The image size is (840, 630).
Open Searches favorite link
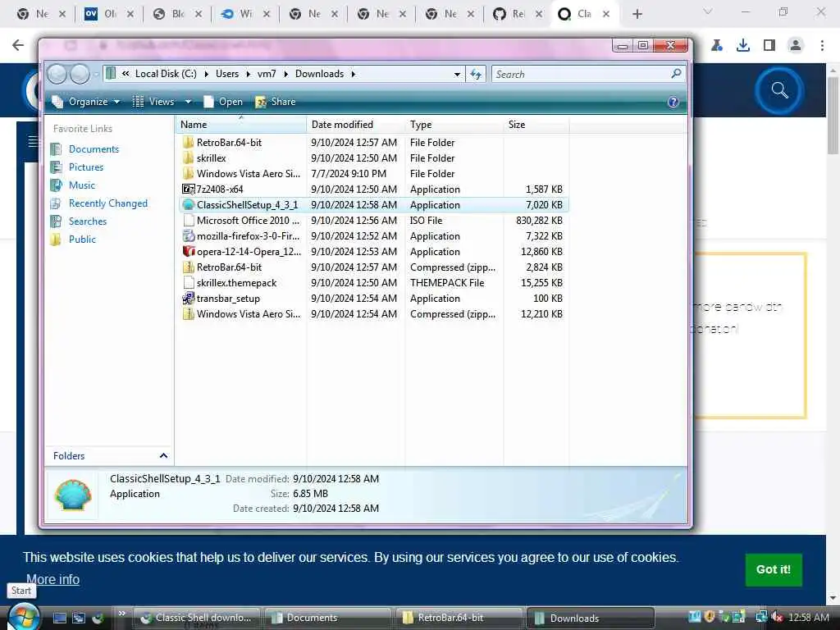[87, 221]
